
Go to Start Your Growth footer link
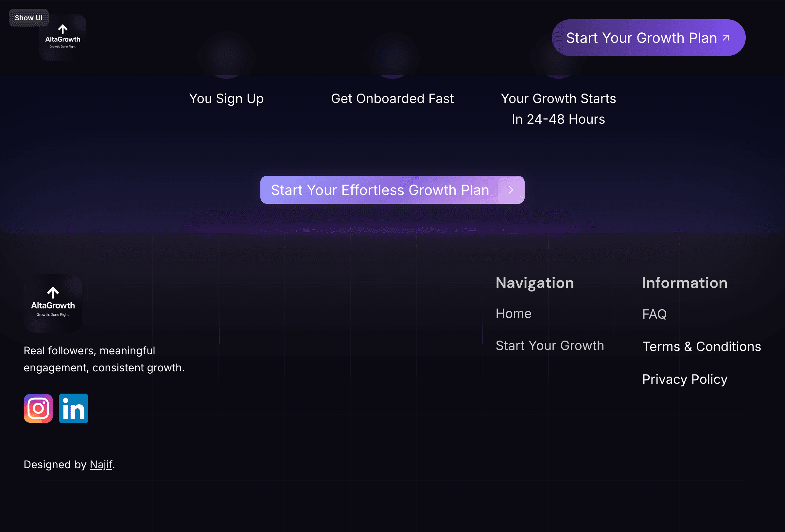pos(549,346)
